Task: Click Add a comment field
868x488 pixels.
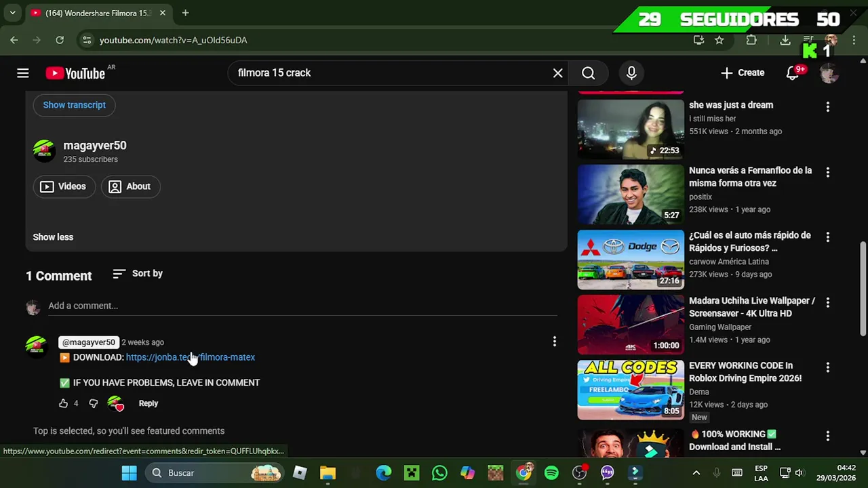Action: click(x=302, y=306)
